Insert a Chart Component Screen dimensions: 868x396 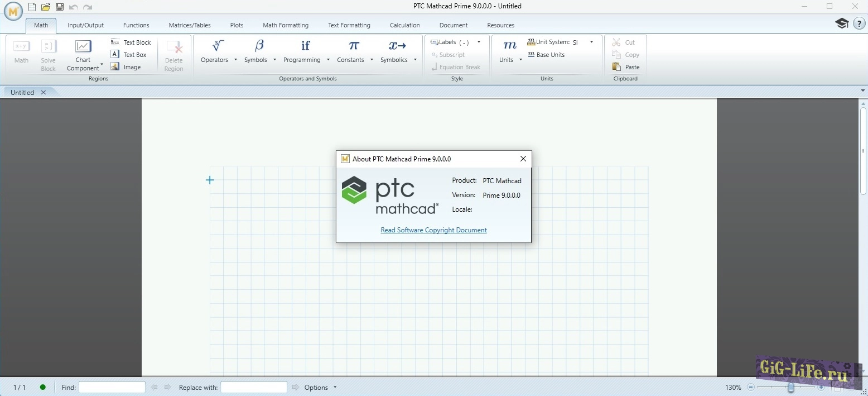83,47
